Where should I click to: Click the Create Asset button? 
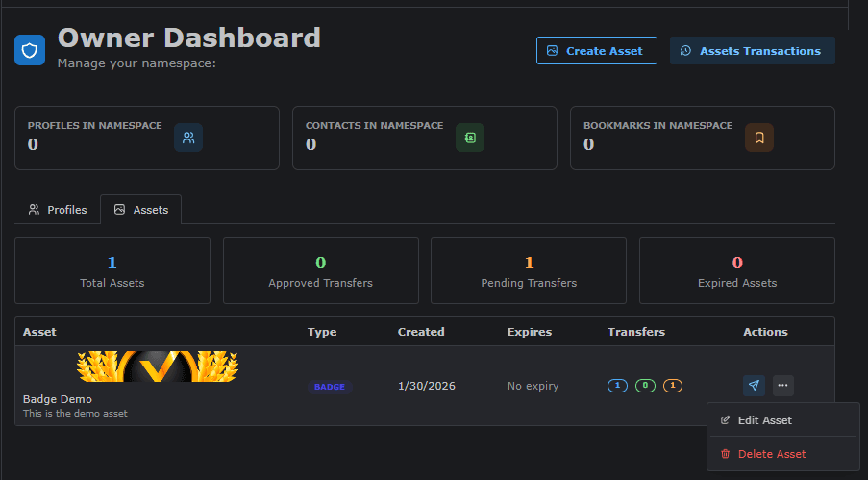point(596,50)
